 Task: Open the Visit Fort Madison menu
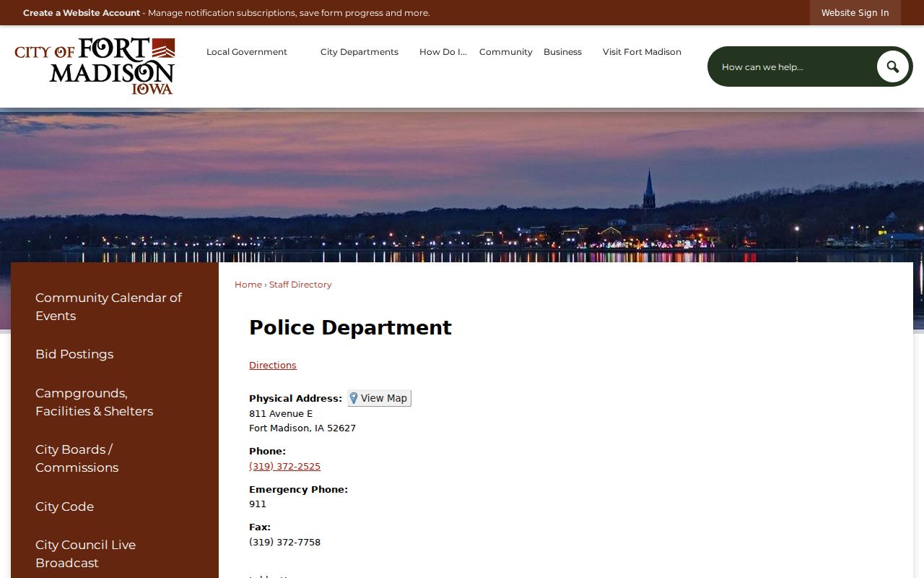[642, 52]
